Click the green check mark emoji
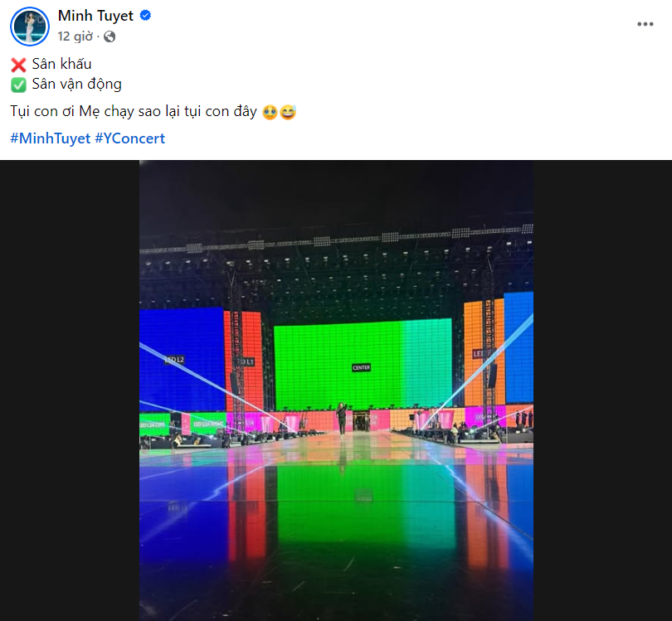 [x=18, y=85]
